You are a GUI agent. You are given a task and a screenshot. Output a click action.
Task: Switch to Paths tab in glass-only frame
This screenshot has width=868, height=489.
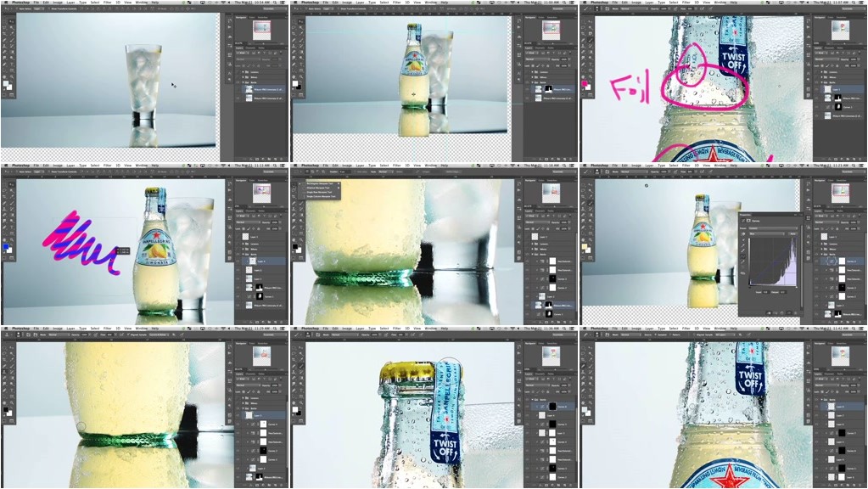261,48
